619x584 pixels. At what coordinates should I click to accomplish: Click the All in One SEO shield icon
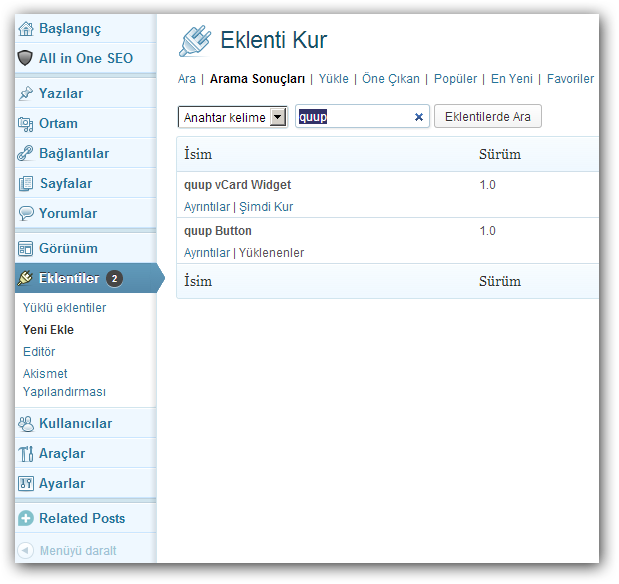point(26,58)
